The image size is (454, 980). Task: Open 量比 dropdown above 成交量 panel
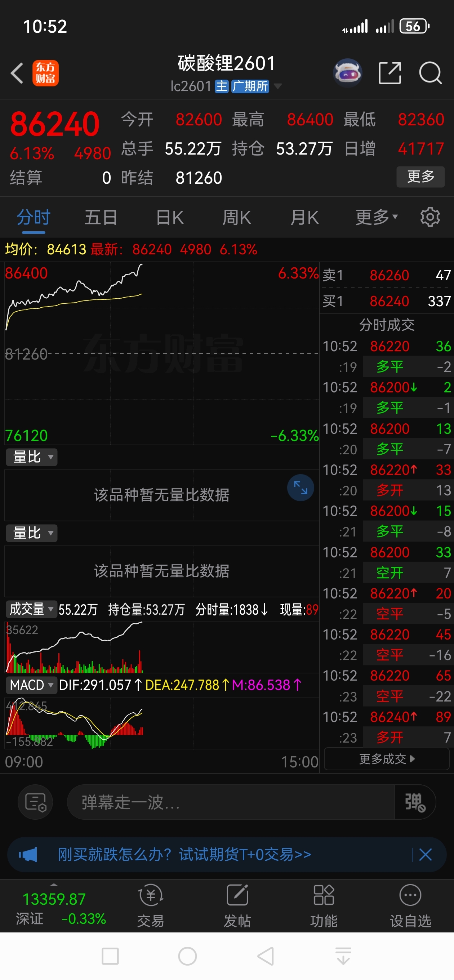pyautogui.click(x=32, y=533)
